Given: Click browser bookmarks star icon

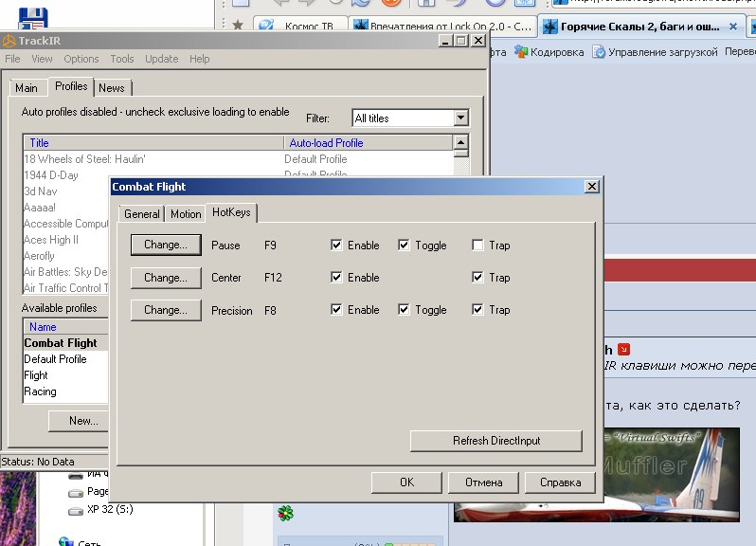Looking at the screenshot, I should (x=238, y=25).
